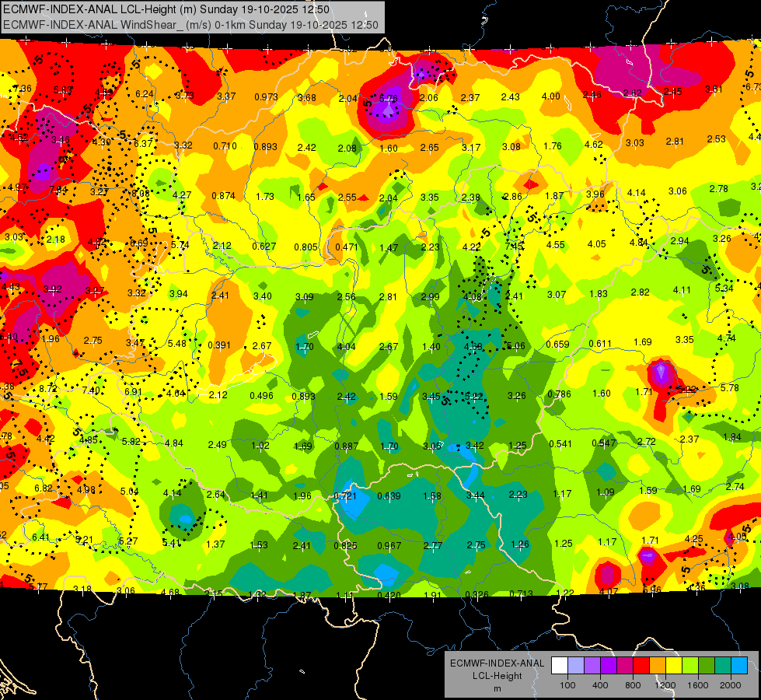Select the lime green legend swatch
This screenshot has height=700, width=761.
690,665
